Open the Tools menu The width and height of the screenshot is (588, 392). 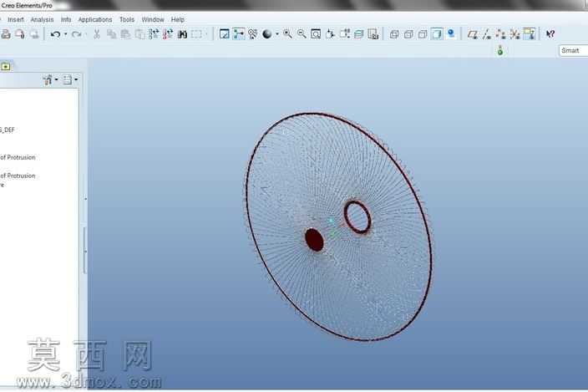pos(127,19)
